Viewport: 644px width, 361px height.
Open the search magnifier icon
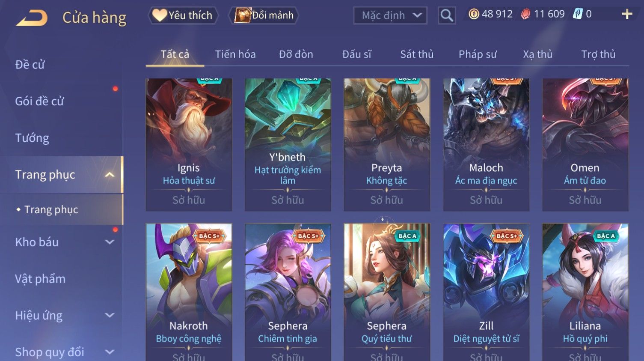(446, 15)
